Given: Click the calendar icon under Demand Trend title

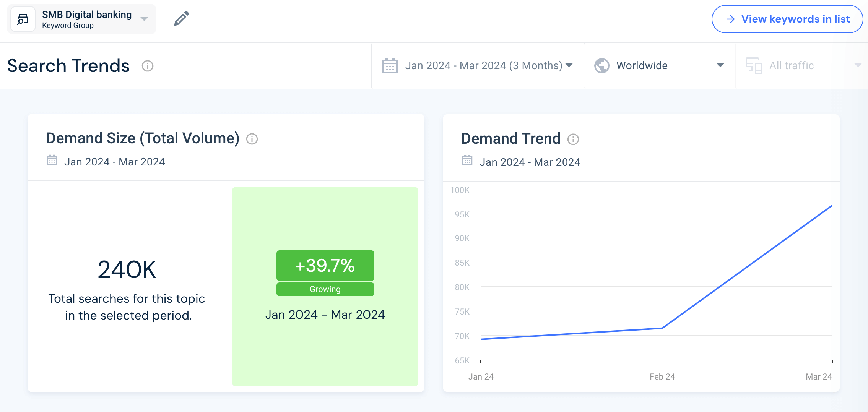Looking at the screenshot, I should point(467,162).
